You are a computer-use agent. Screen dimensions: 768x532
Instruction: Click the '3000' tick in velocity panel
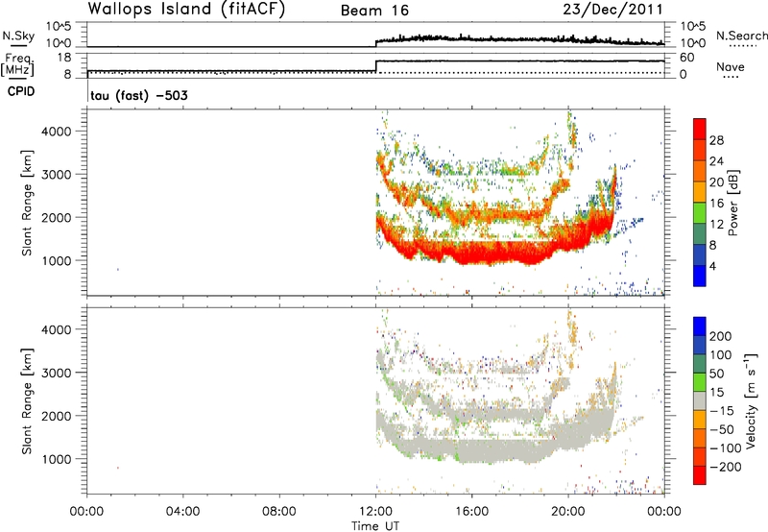(x=57, y=373)
